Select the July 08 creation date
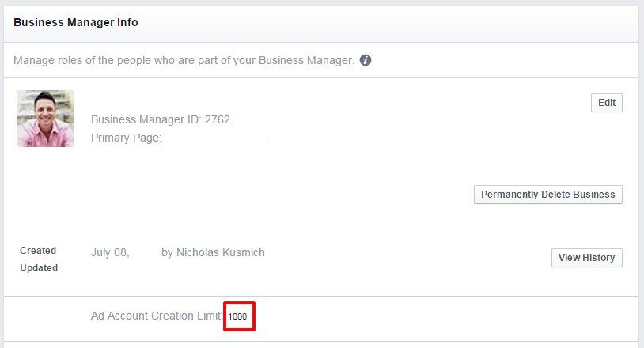This screenshot has height=348, width=644. [x=110, y=252]
